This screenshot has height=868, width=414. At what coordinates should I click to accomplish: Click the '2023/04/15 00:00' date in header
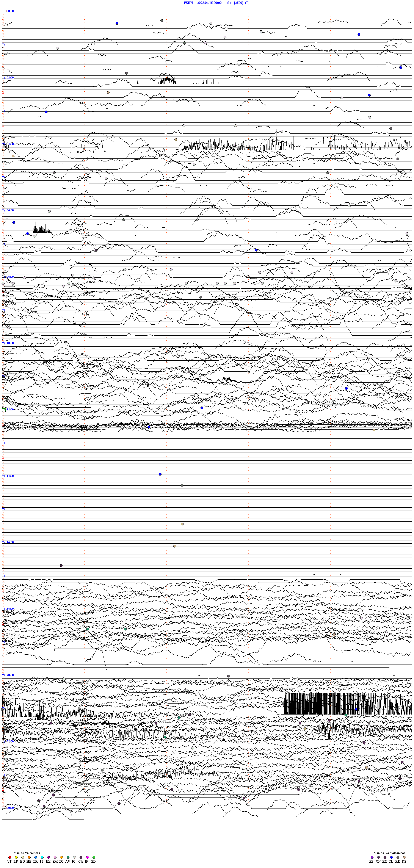click(x=209, y=3)
